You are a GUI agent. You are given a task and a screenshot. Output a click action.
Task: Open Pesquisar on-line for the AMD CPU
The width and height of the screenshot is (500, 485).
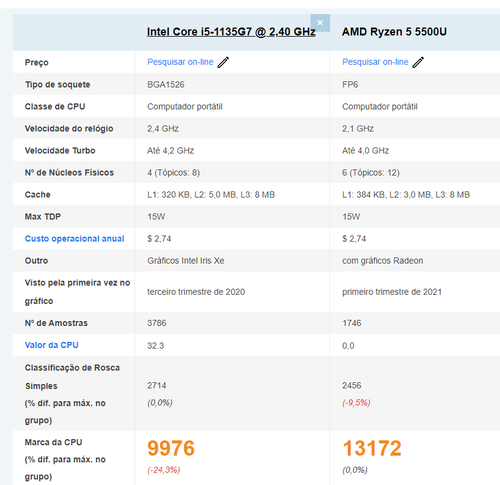pyautogui.click(x=375, y=62)
